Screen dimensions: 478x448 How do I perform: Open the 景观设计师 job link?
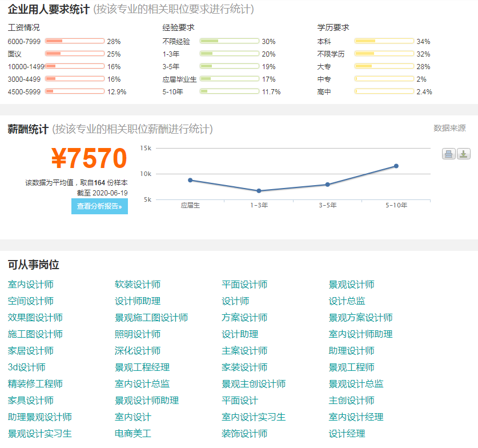[351, 284]
